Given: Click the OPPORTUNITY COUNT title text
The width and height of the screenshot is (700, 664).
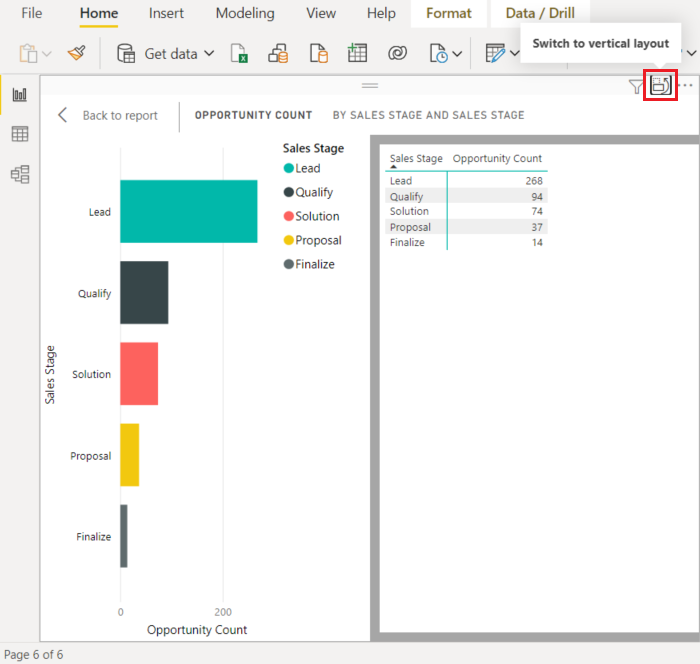Looking at the screenshot, I should tap(253, 115).
